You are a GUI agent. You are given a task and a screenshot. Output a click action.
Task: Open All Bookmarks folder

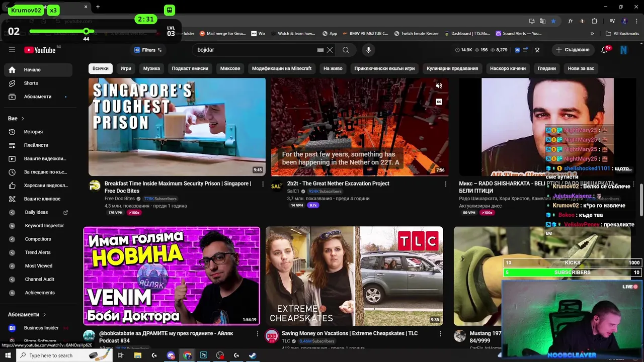[622, 33]
